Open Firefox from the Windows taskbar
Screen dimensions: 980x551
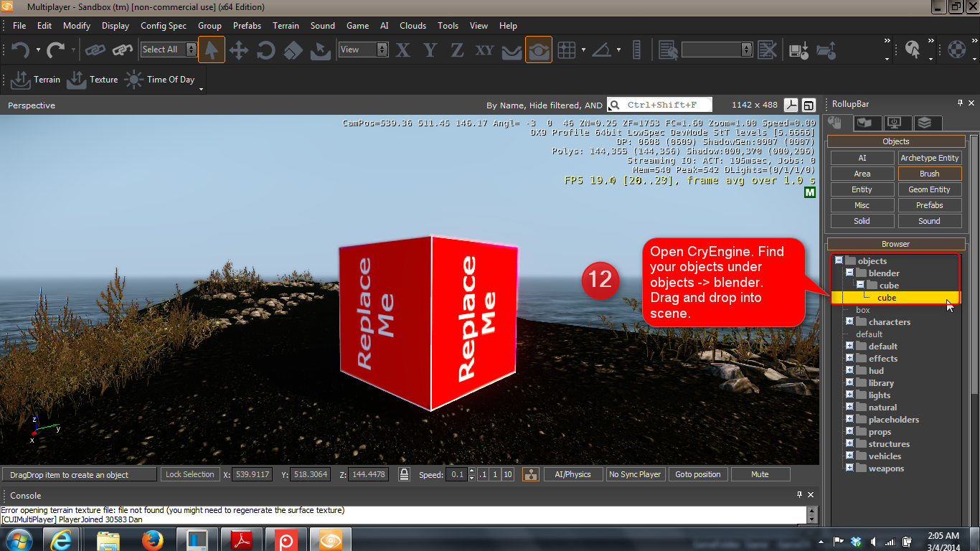tap(152, 540)
